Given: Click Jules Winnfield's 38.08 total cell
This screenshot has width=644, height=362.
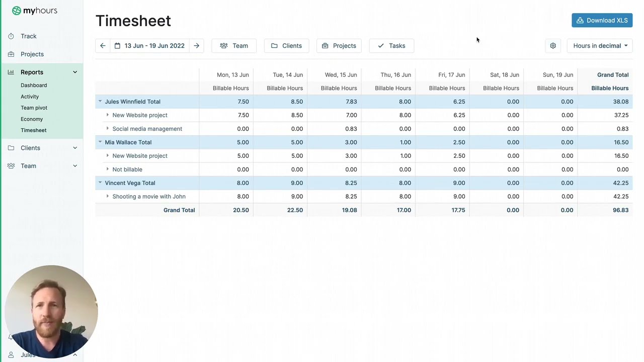Looking at the screenshot, I should 605,102.
